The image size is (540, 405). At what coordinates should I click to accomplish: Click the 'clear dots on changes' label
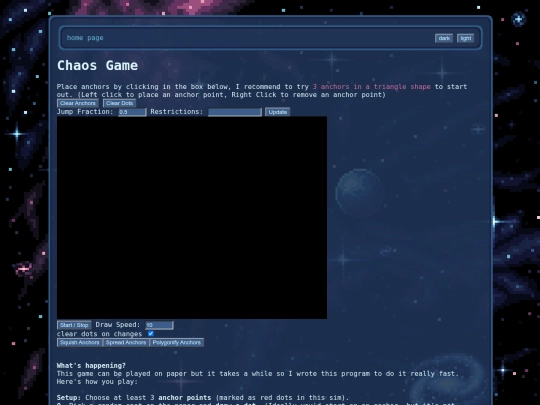point(100,334)
